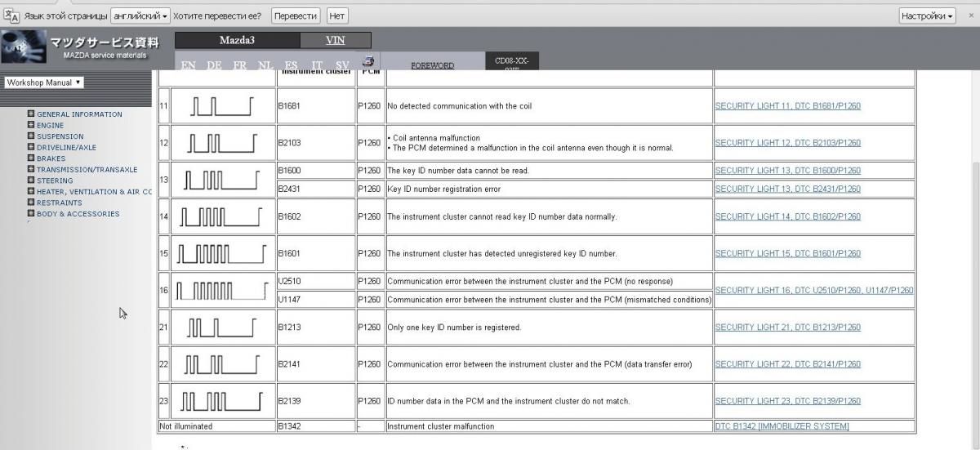
Task: Click the Перевести translate button
Action: point(296,16)
